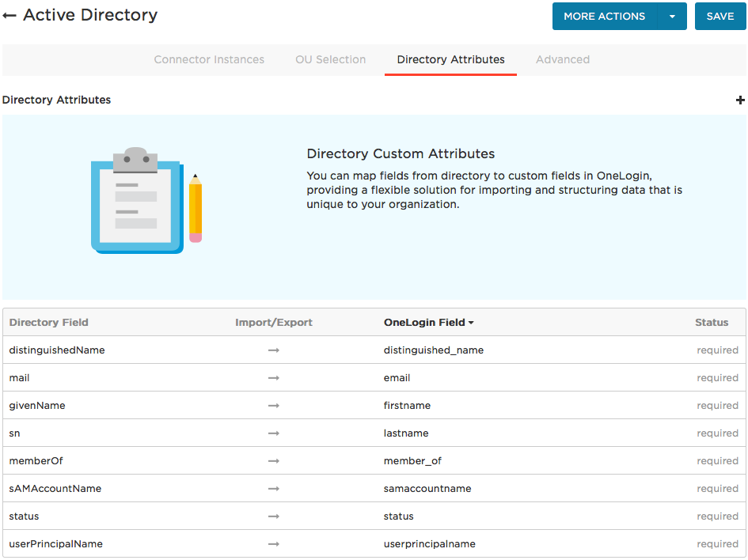Screen dimensions: 748x560
Task: Select the memberOf directory field
Action: coord(36,460)
